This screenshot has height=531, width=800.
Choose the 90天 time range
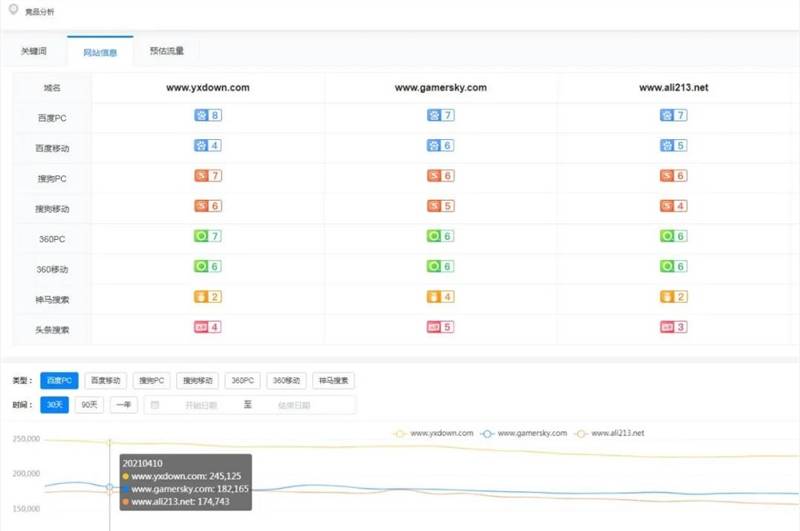pos(89,404)
